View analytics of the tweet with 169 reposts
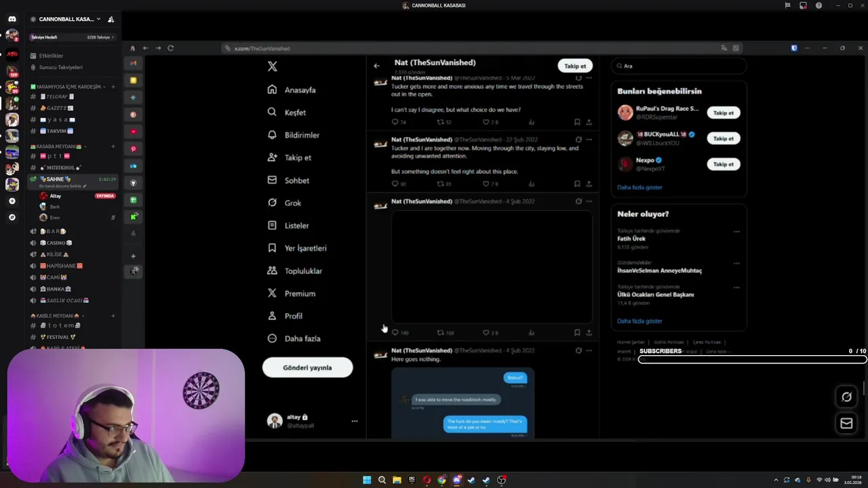The image size is (868, 488). (x=531, y=333)
